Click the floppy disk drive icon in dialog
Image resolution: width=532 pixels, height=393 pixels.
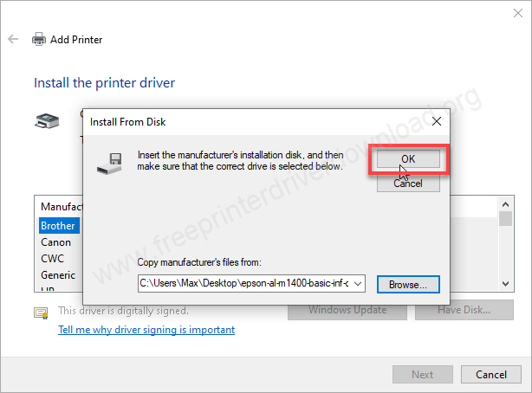(x=109, y=164)
